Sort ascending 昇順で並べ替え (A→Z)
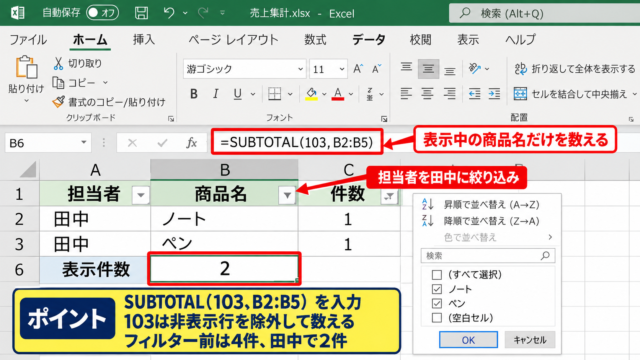Image resolution: width=640 pixels, height=360 pixels. 480,204
